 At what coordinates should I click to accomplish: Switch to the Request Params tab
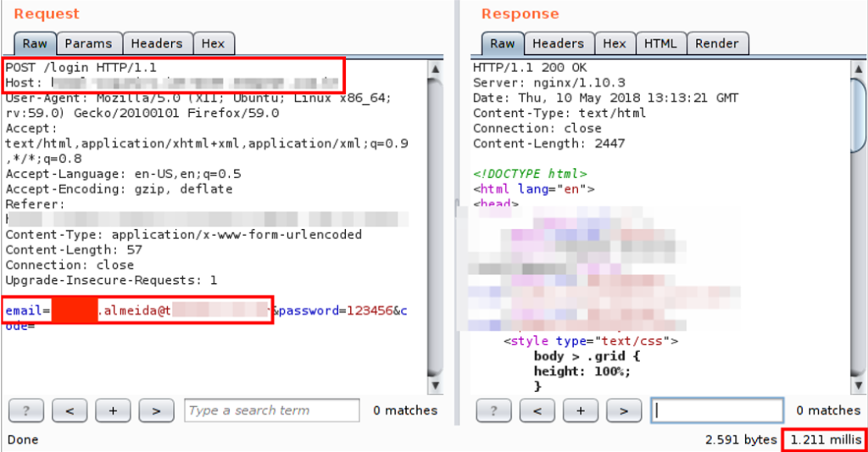88,43
